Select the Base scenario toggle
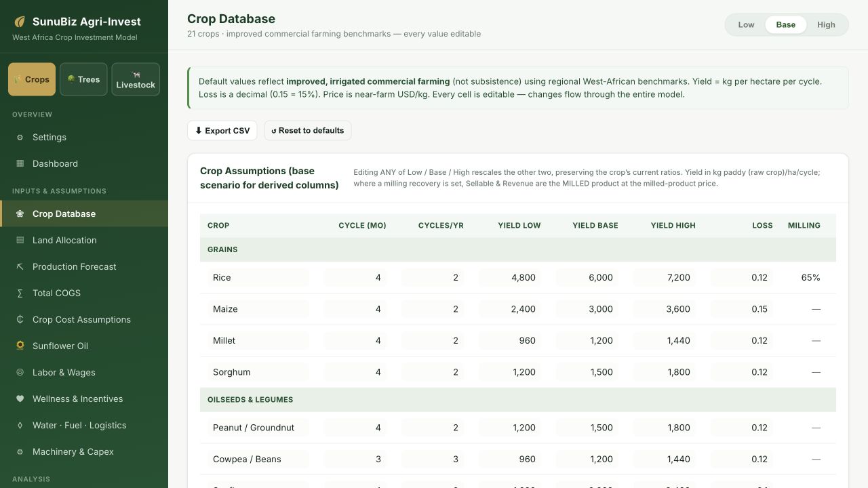This screenshot has height=488, width=868. coord(786,25)
